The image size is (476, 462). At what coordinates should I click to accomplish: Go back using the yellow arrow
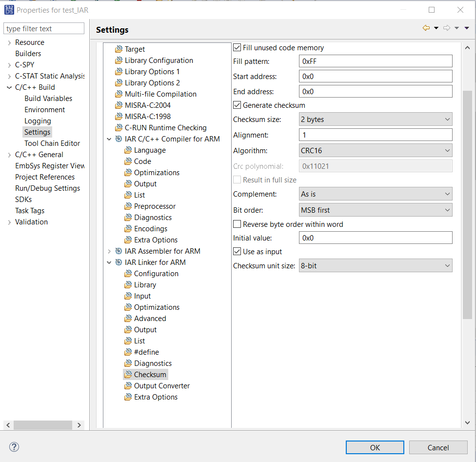coord(426,28)
